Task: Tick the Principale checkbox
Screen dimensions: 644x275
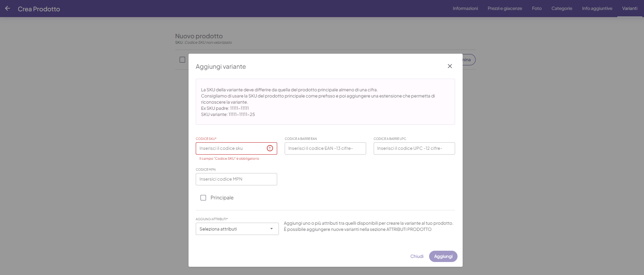Action: tap(203, 198)
